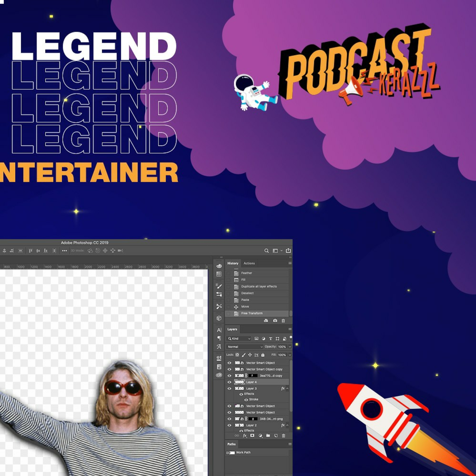This screenshot has height=476, width=476.
Task: Collapse Layer 3 effects list arrow
Action: (287, 389)
